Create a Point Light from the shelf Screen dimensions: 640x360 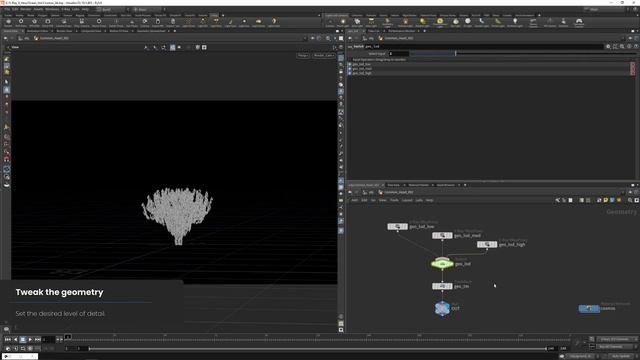(x=343, y=22)
